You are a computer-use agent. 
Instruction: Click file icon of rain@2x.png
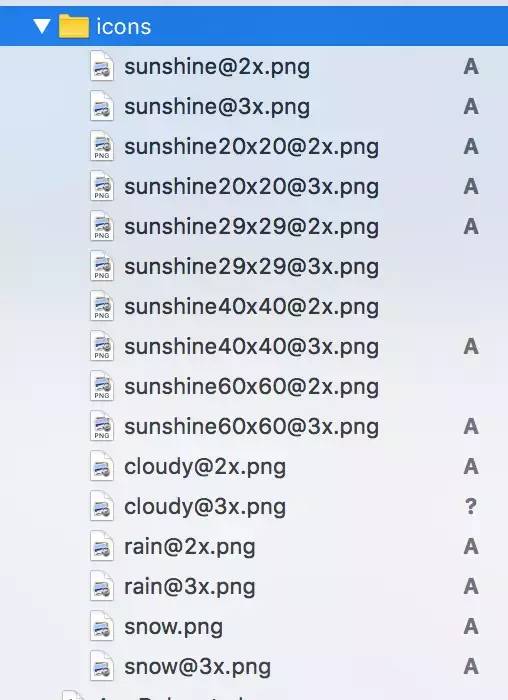pyautogui.click(x=102, y=546)
